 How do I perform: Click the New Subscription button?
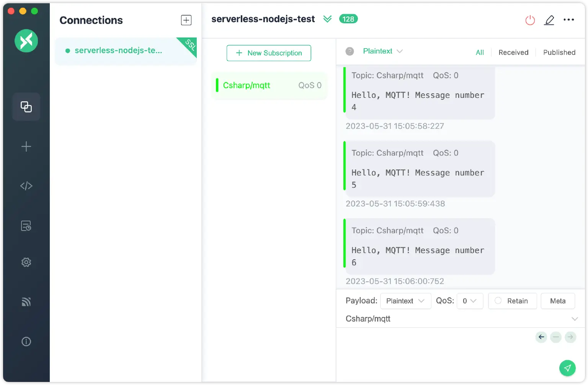click(269, 53)
